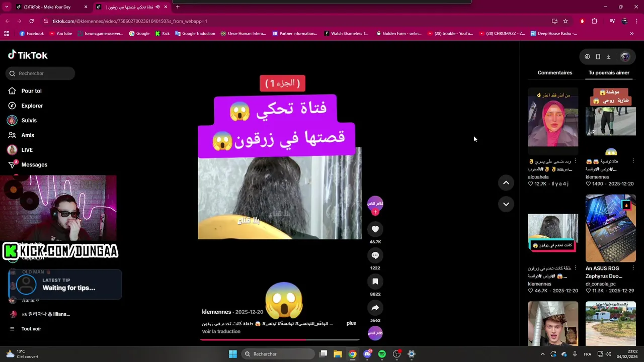Open Chrome from the taskbar

[353, 354]
